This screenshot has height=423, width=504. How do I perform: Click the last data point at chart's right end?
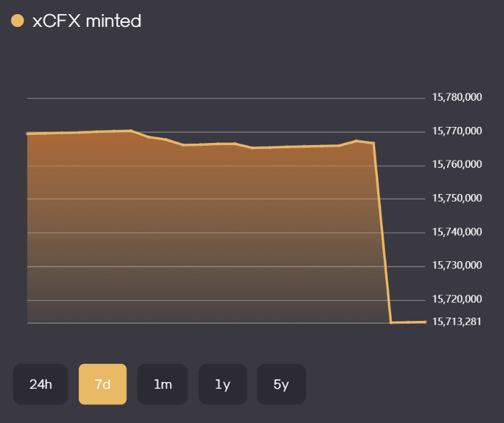point(425,322)
